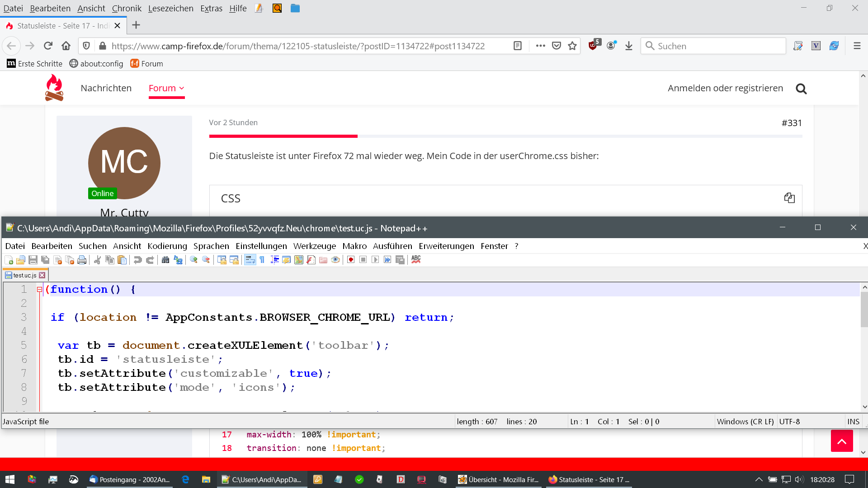Click the Print icon in Notepad++ toolbar
868x488 pixels.
click(82, 260)
